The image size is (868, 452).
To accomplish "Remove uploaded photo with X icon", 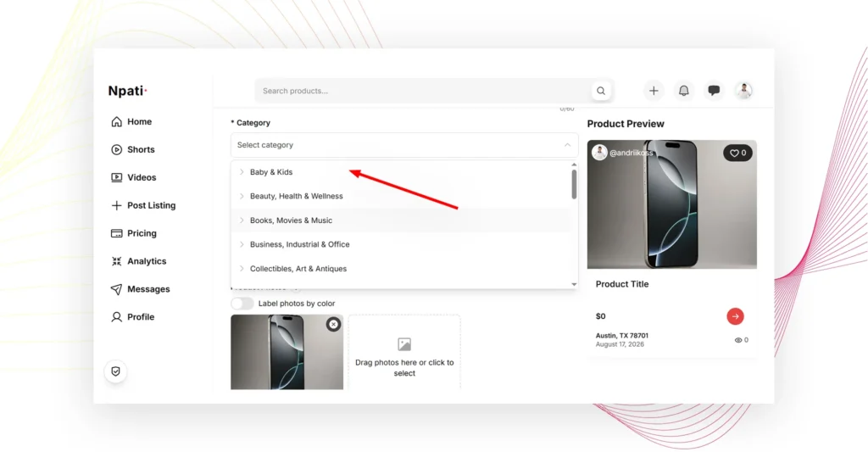I will (333, 324).
